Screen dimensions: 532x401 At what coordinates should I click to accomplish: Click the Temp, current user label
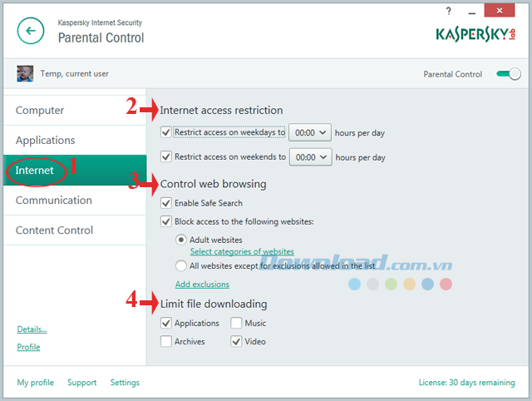pyautogui.click(x=75, y=74)
